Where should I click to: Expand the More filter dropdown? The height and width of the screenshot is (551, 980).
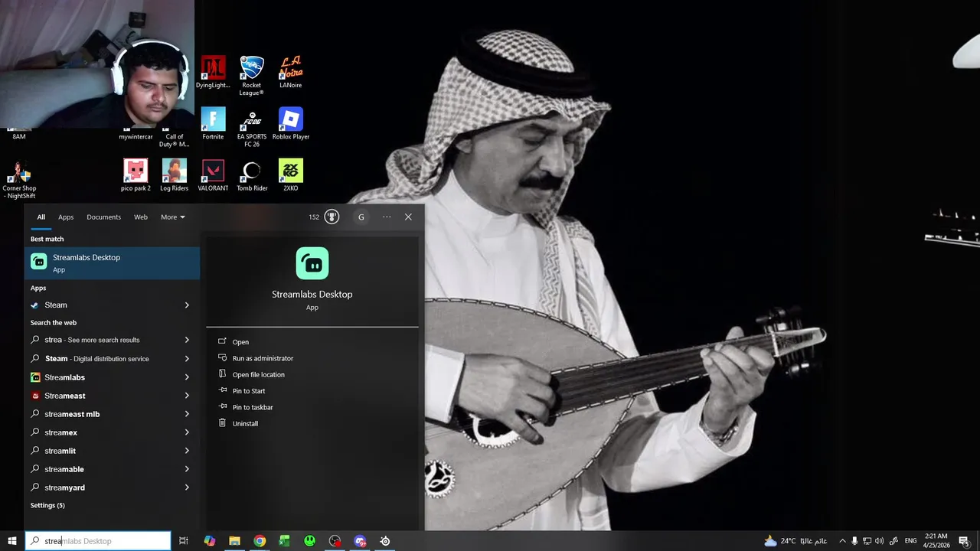tap(173, 217)
